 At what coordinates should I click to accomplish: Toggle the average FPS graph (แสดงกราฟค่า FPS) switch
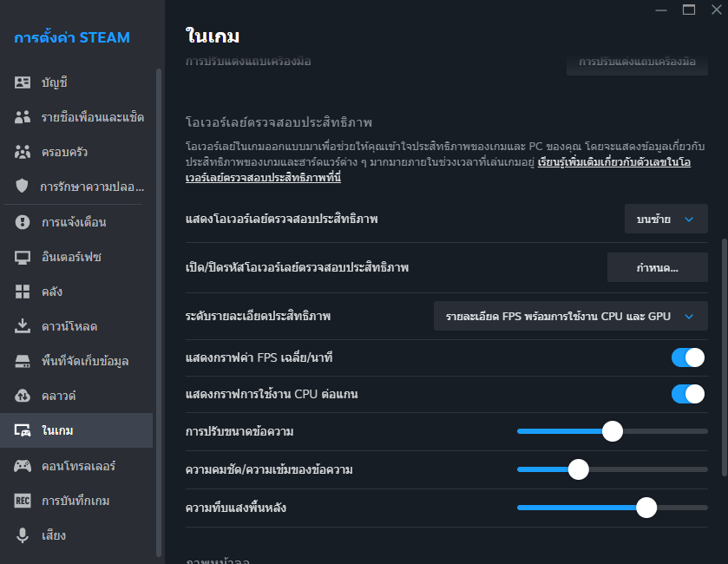click(x=687, y=357)
